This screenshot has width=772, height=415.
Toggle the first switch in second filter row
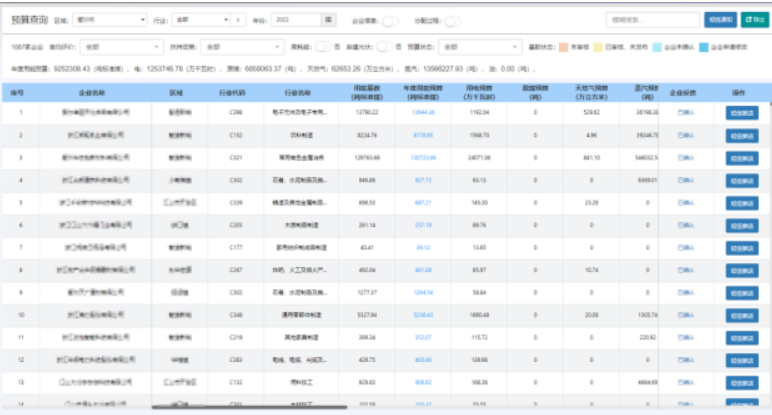click(x=323, y=46)
